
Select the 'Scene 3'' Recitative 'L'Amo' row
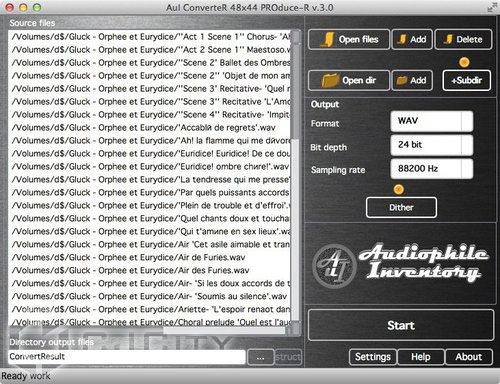pyautogui.click(x=149, y=102)
